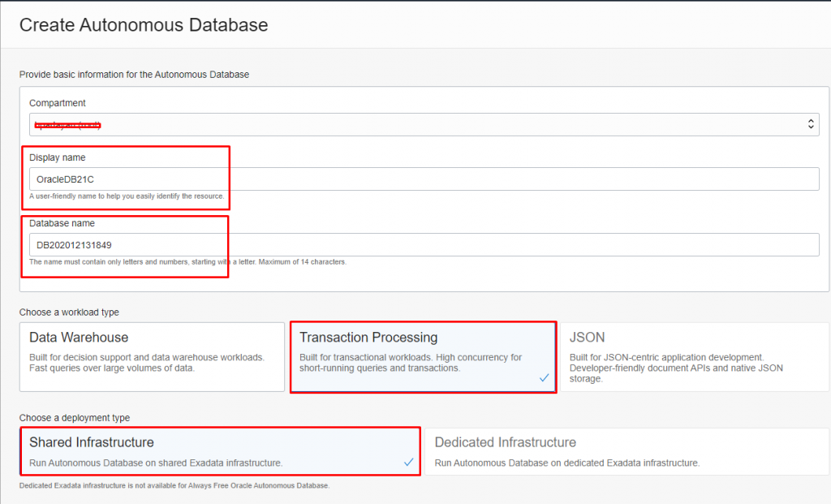
Task: Click the Compartment dropdown arrows icon
Action: coord(811,124)
